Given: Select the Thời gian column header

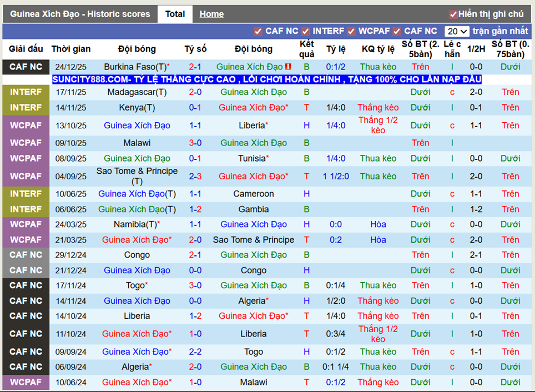Looking at the screenshot, I should 71,49.
